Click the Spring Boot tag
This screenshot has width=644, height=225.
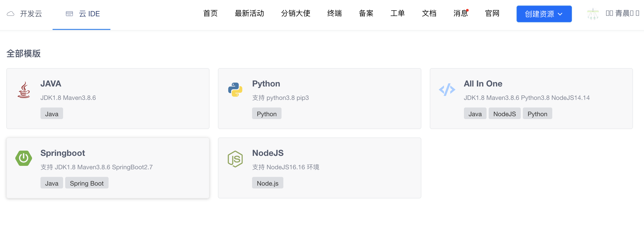87,183
